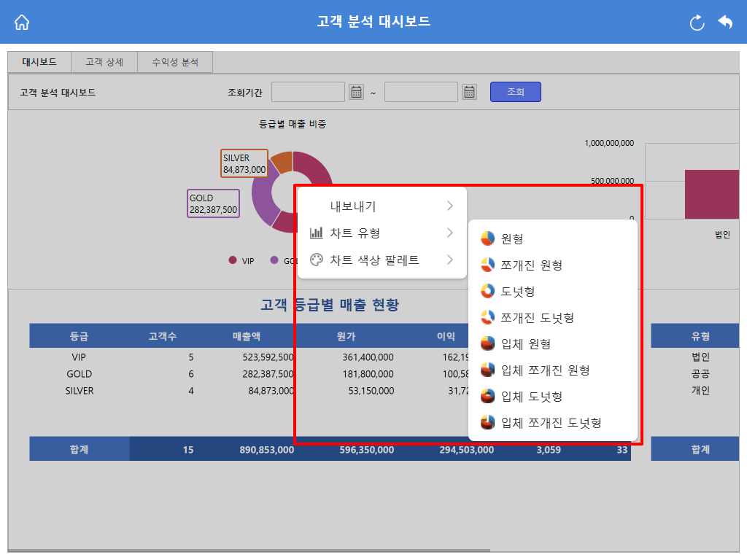This screenshot has width=747, height=560.
Task: Click the 법인 bar in bar chart
Action: click(712, 194)
